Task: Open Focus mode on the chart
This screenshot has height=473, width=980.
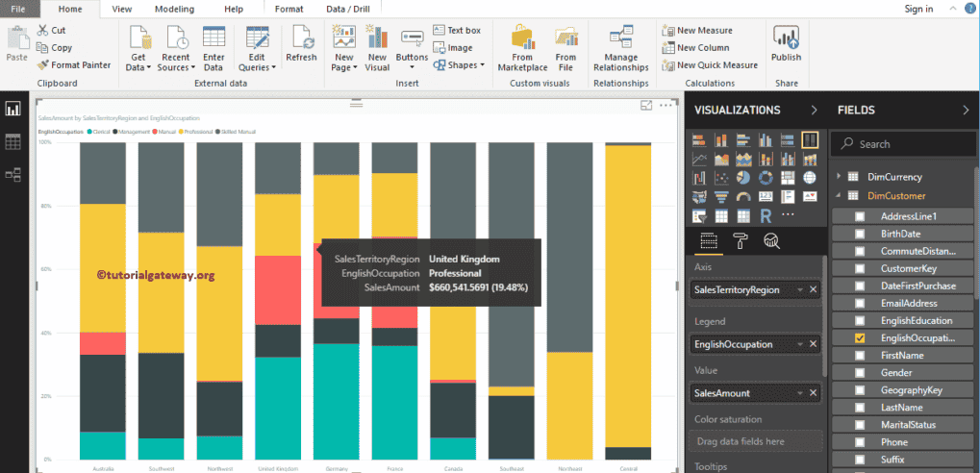Action: click(x=646, y=106)
